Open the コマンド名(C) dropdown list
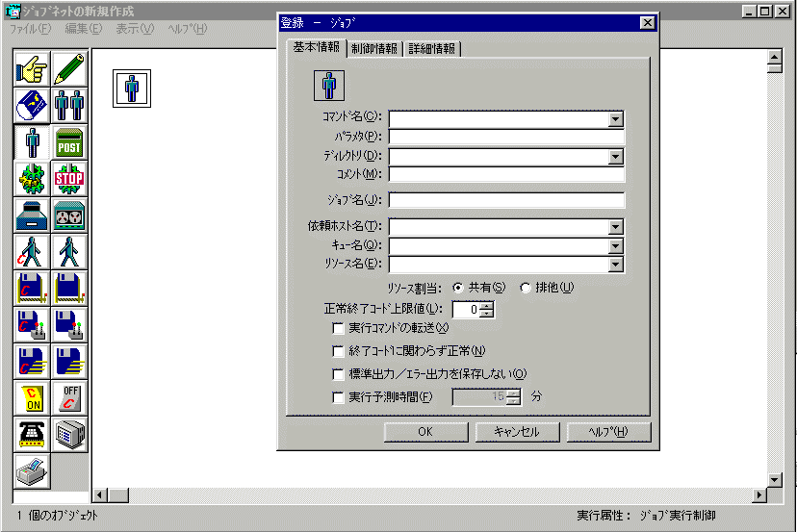Image resolution: width=797 pixels, height=532 pixels. (615, 119)
